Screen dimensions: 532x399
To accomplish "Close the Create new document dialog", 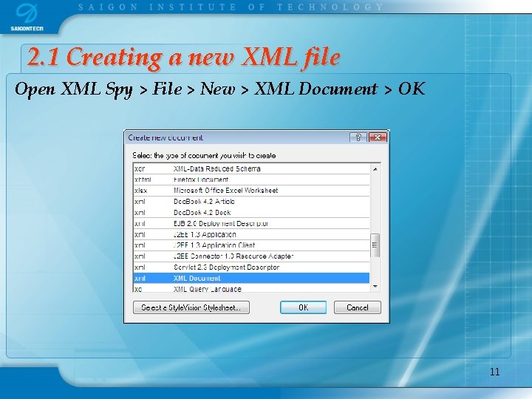I will 378,137.
